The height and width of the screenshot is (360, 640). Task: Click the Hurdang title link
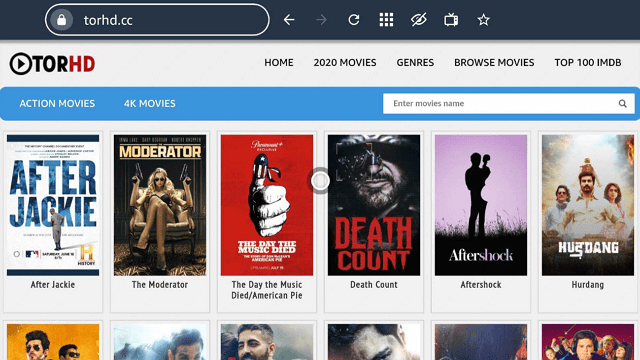588,284
